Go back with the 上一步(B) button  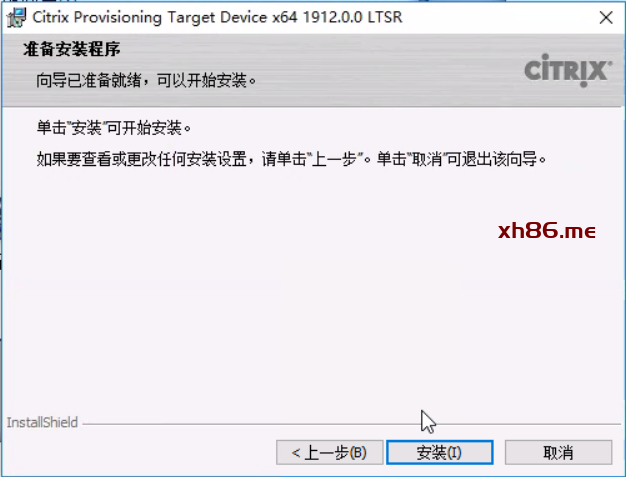pos(329,452)
